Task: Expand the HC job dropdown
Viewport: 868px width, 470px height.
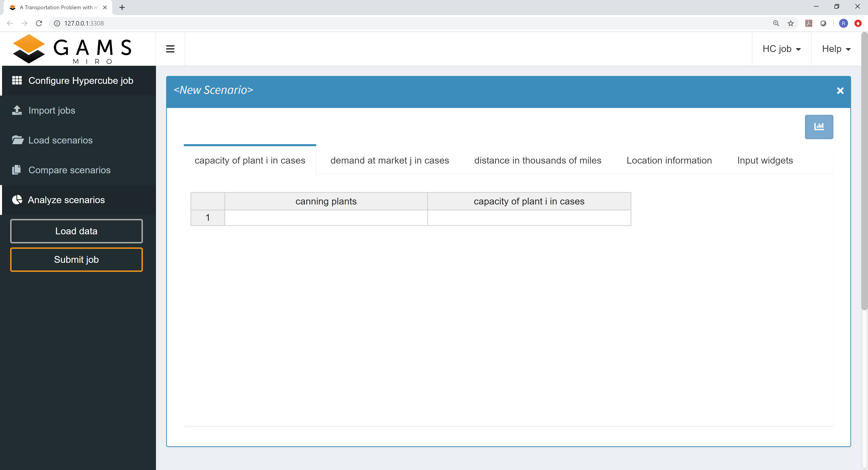Action: (781, 49)
